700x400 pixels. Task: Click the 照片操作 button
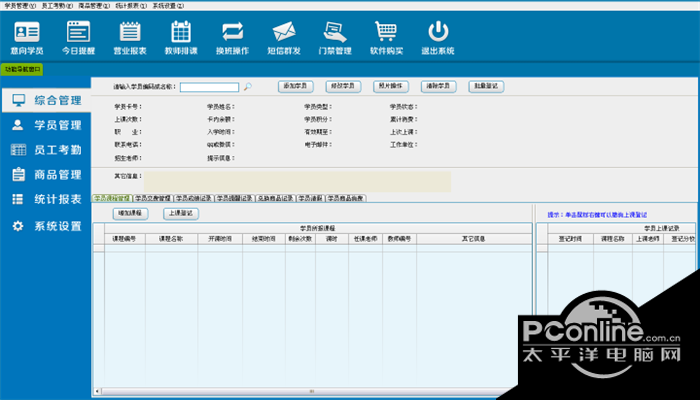tap(391, 86)
